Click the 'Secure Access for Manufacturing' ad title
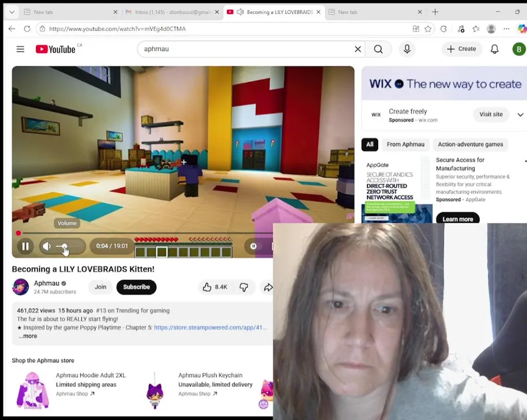The height and width of the screenshot is (420, 527). (460, 164)
